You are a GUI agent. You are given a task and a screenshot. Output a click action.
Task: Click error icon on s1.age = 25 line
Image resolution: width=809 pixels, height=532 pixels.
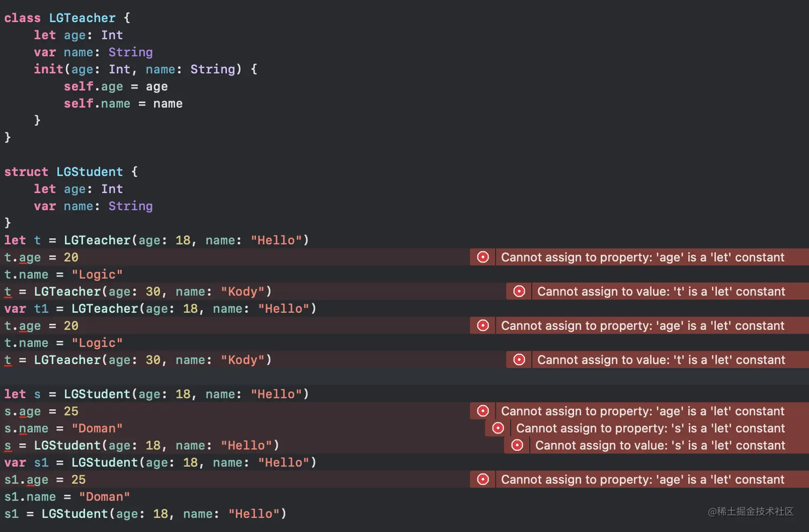point(483,480)
